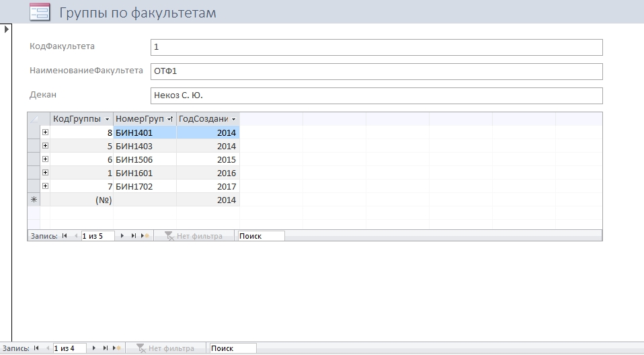Click the Декан field with Некоз С. Ю.
The image size is (644, 355).
[x=376, y=95]
